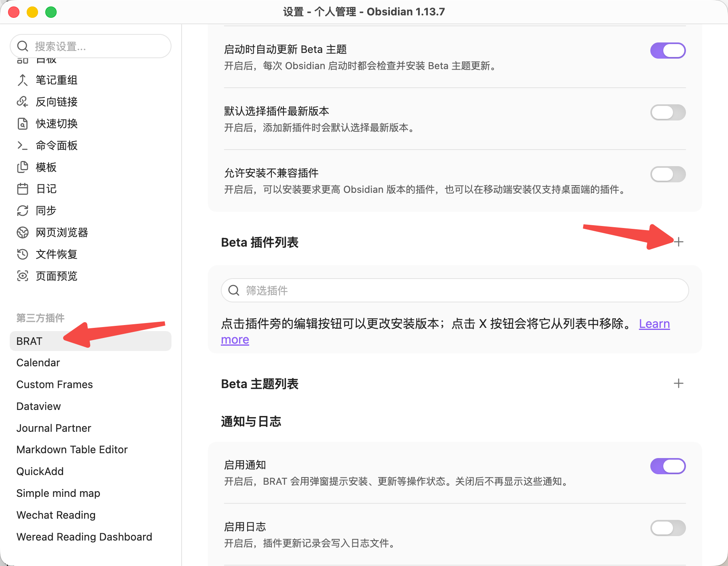This screenshot has height=566, width=728.
Task: Turn on 启用日志 toggle
Action: 668,528
